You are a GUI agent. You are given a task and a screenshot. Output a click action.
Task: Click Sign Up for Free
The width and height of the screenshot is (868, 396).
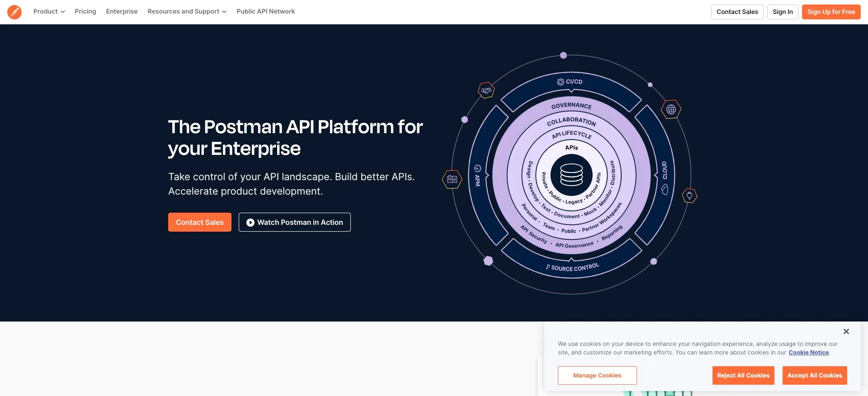(831, 12)
